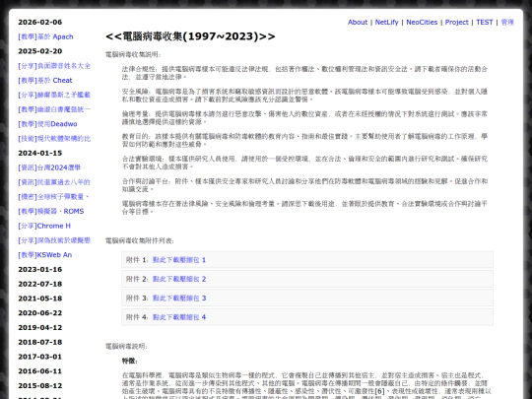
Task: Expand the 2021-05-18 date group
Action: coord(40,299)
